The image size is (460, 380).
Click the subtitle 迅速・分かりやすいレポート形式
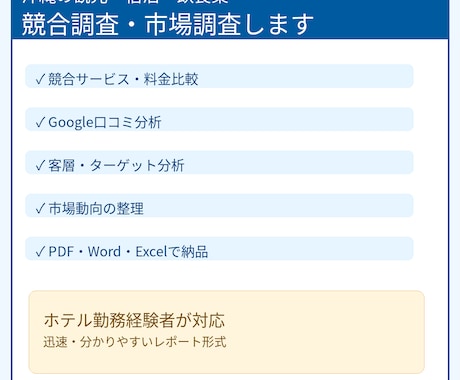[135, 342]
